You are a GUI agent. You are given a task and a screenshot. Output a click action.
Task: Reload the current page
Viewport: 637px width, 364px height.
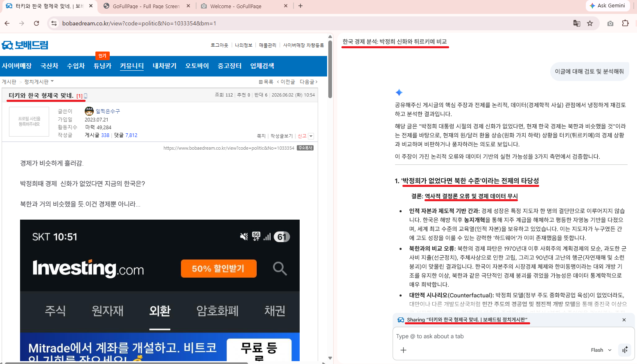click(36, 23)
